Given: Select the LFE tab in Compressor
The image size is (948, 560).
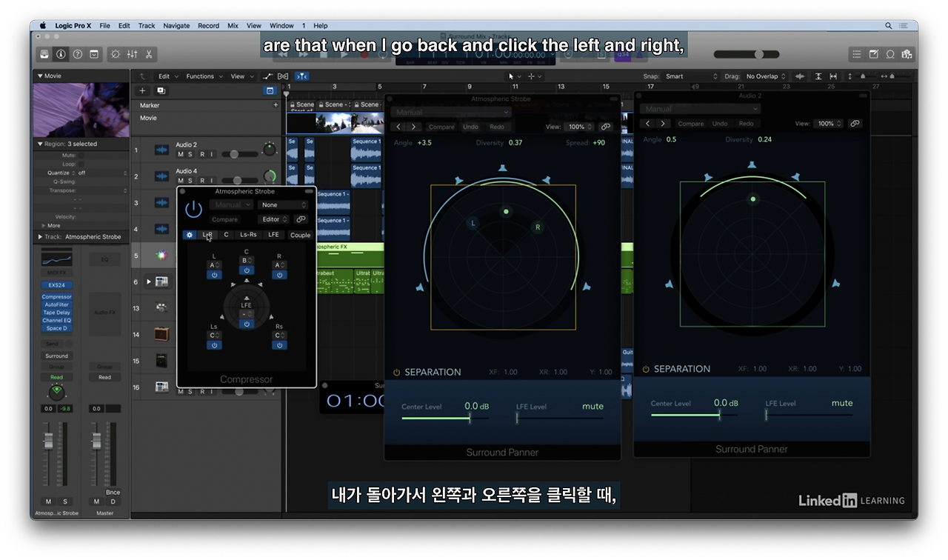Looking at the screenshot, I should (x=274, y=235).
